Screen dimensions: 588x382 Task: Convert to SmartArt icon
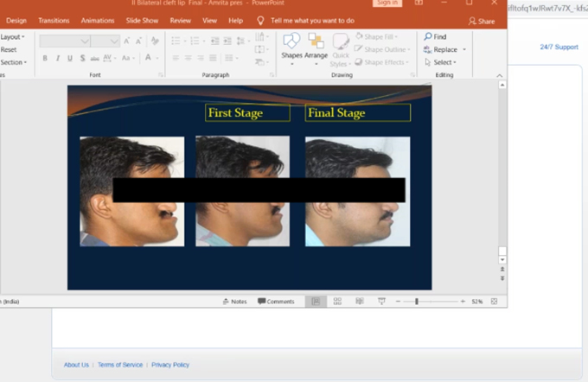(261, 62)
